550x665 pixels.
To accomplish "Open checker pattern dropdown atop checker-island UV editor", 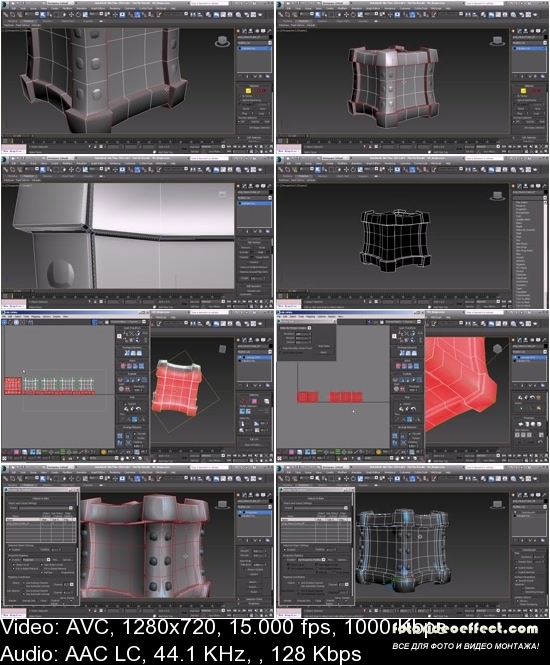I will tap(129, 322).
